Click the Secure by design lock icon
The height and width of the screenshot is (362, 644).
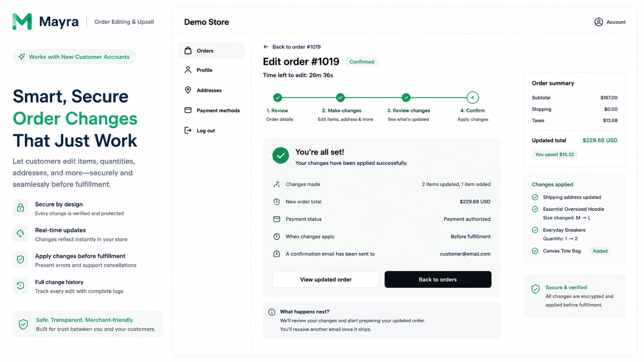pyautogui.click(x=20, y=208)
